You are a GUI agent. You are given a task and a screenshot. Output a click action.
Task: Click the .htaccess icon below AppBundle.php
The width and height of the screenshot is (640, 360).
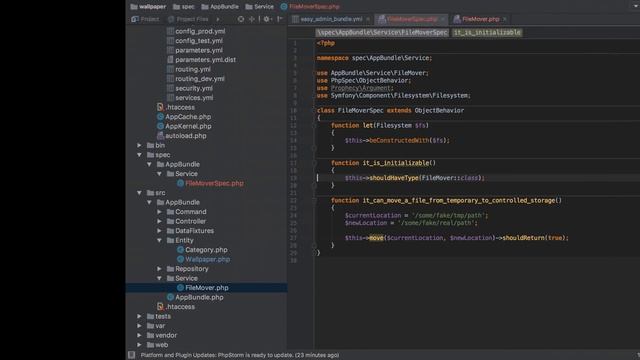pyautogui.click(x=160, y=307)
